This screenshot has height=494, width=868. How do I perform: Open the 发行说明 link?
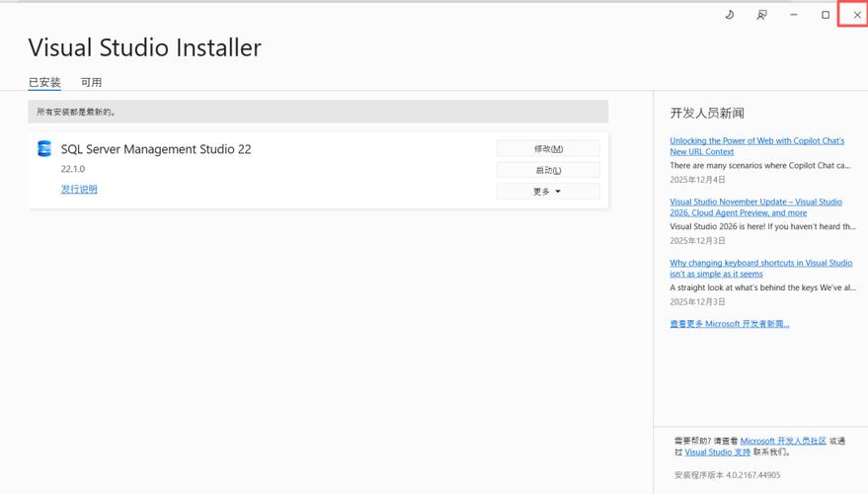pos(79,189)
